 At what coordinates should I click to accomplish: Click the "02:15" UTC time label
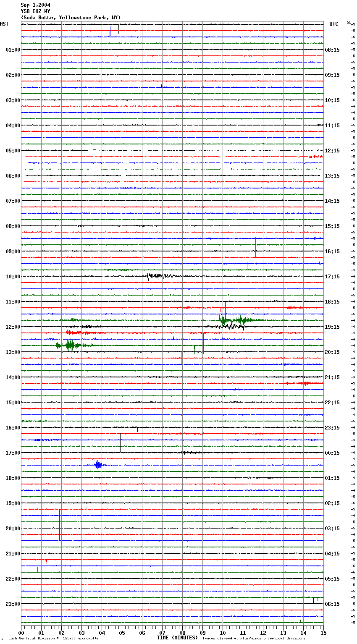click(332, 503)
